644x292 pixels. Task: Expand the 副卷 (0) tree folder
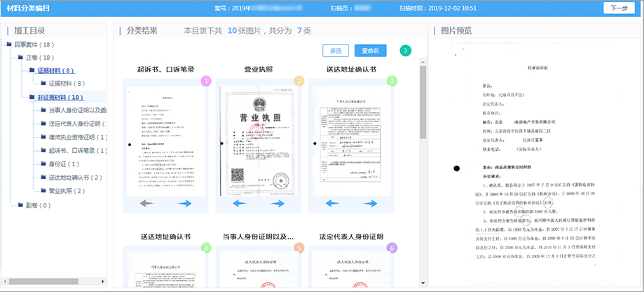coord(20,205)
